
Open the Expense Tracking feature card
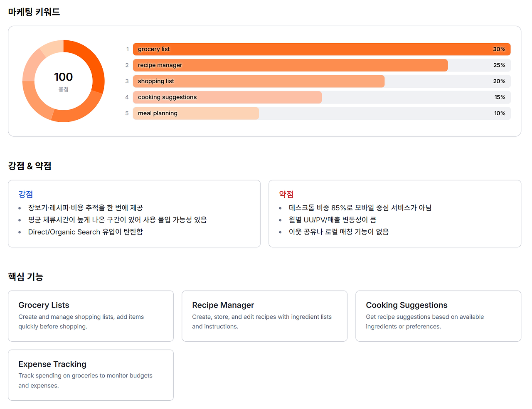pos(91,375)
